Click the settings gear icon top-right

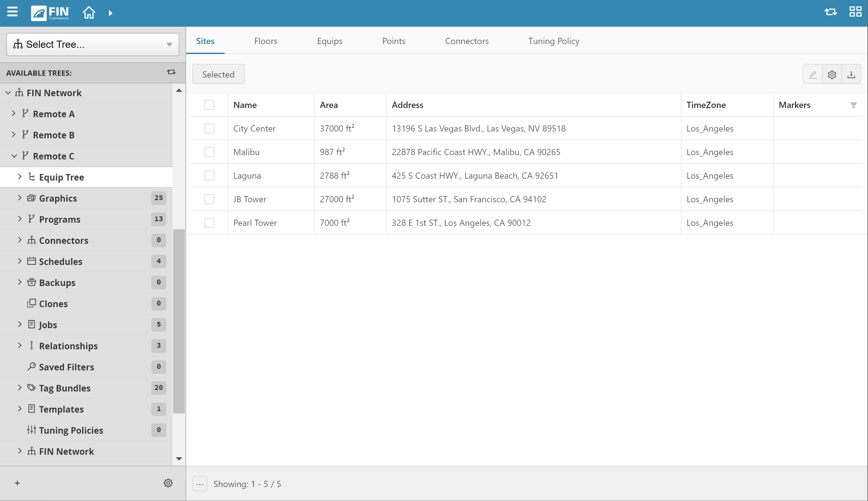pyautogui.click(x=832, y=74)
